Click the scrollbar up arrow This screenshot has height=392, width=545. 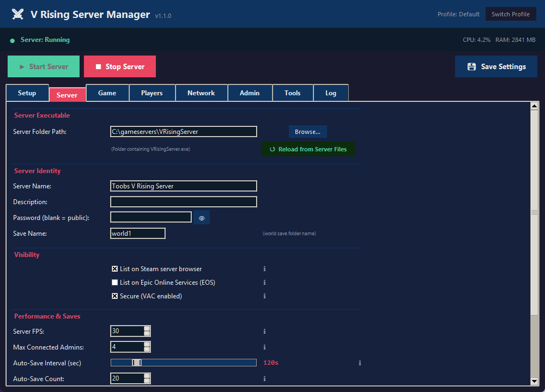(x=534, y=106)
